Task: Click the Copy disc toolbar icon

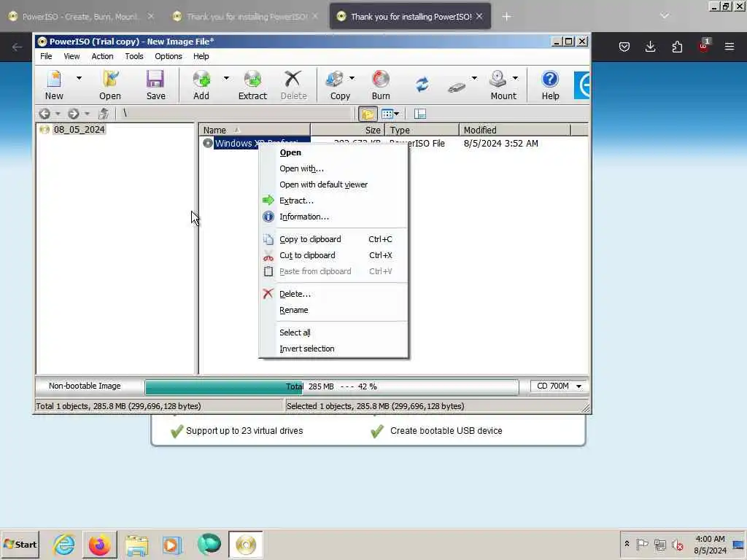Action: tap(340, 85)
